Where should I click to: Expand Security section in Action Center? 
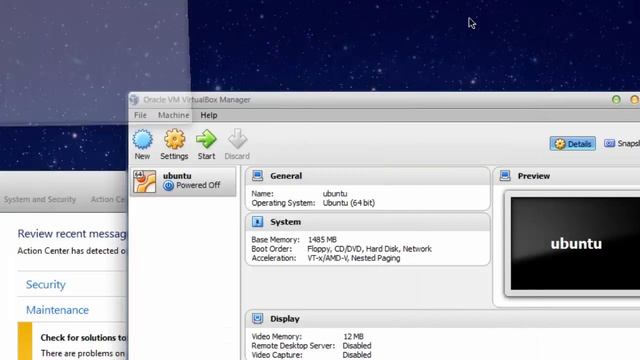tap(46, 284)
